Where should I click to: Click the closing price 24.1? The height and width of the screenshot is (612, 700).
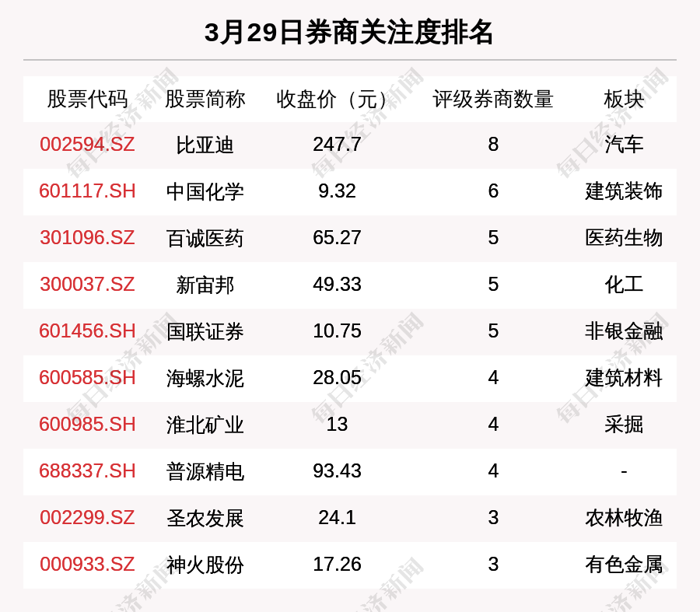click(x=337, y=518)
